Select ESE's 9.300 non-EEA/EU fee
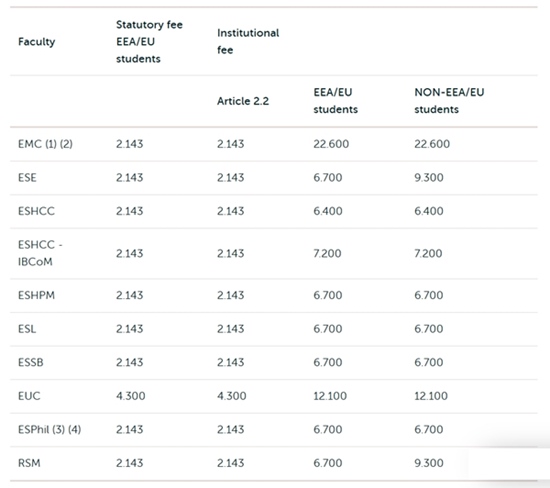550x488 pixels. click(429, 178)
